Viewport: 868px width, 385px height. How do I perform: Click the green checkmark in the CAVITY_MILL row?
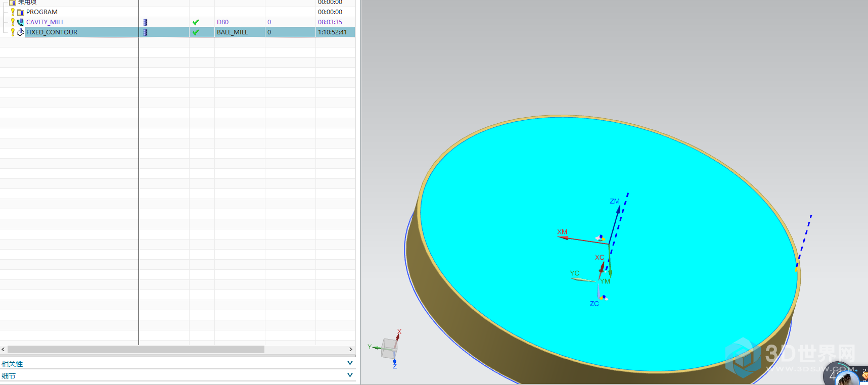(196, 22)
